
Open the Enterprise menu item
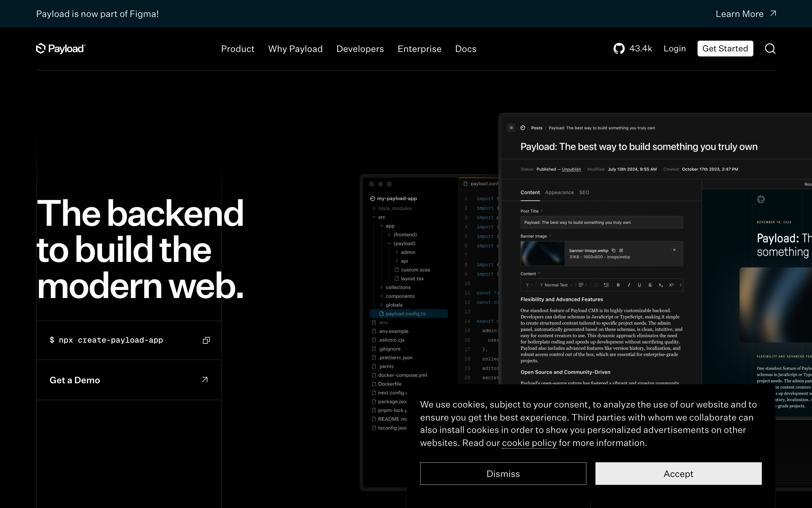[x=420, y=49]
